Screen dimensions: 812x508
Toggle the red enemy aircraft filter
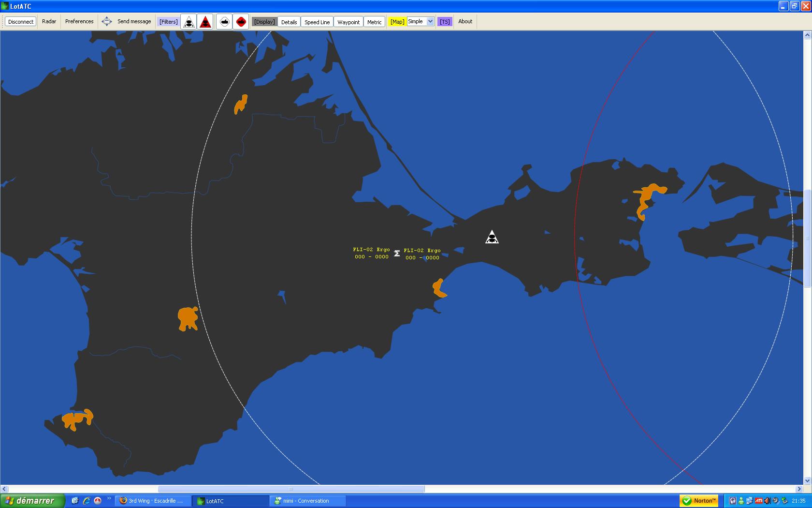point(205,22)
